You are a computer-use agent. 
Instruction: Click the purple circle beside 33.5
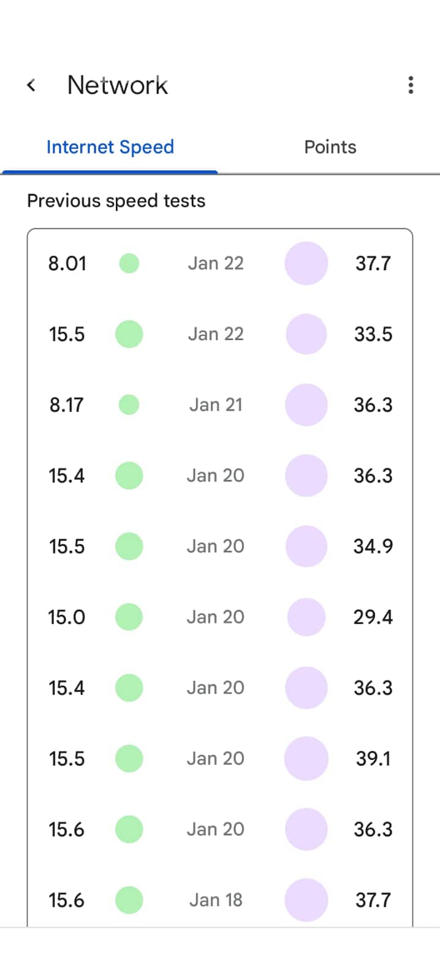pyautogui.click(x=306, y=334)
